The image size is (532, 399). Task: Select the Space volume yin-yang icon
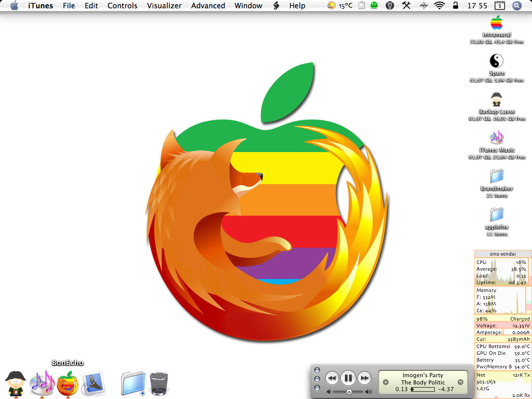(x=496, y=61)
